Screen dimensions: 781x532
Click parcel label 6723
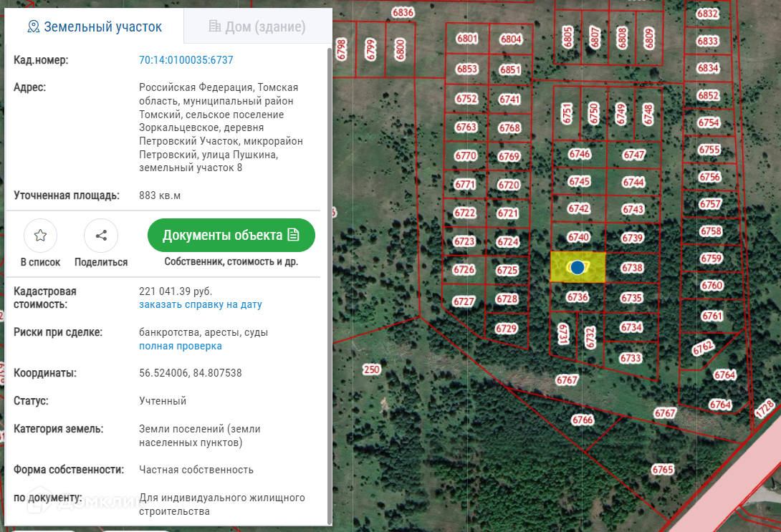(x=464, y=241)
